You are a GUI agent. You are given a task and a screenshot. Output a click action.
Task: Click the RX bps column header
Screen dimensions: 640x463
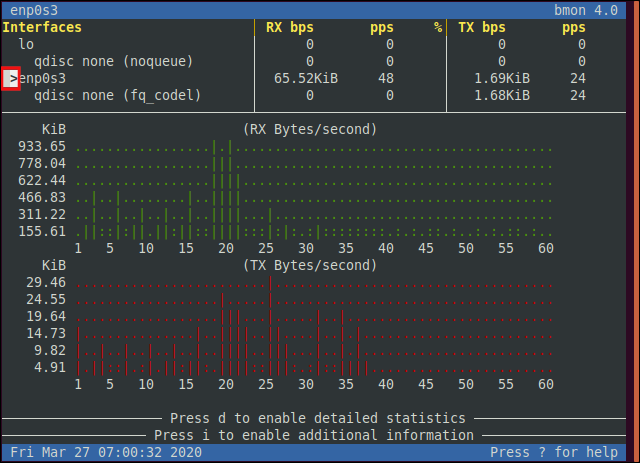[x=290, y=27]
